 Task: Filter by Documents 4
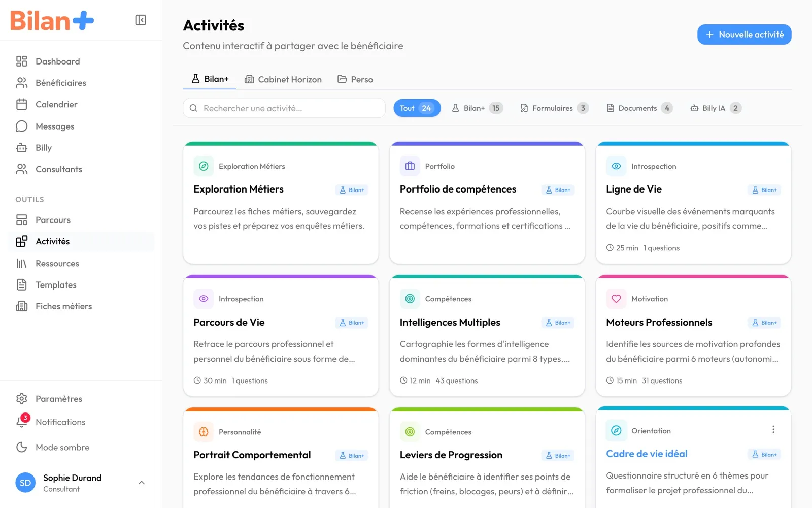(x=639, y=108)
